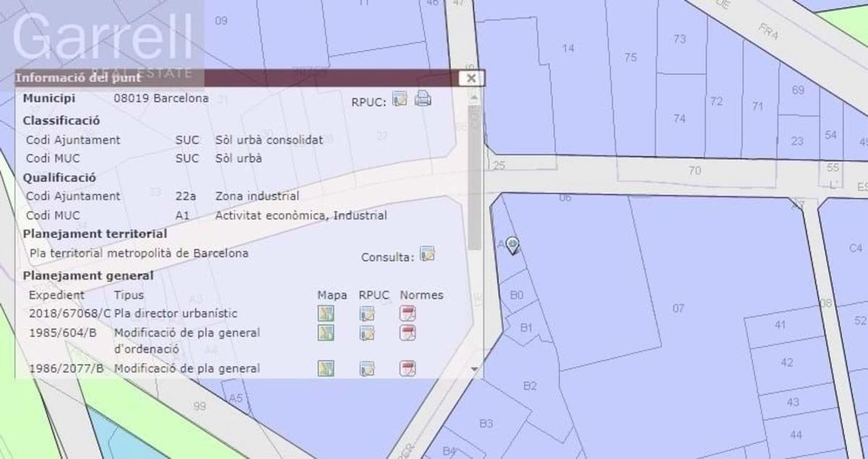Screen dimensions: 868x459
Task: Click the Pla director urbanístic entry
Action: (176, 314)
